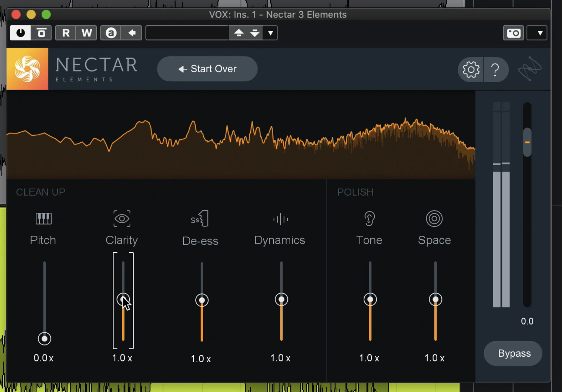The height and width of the screenshot is (392, 562).
Task: Click the Space slider handle
Action: 435,299
